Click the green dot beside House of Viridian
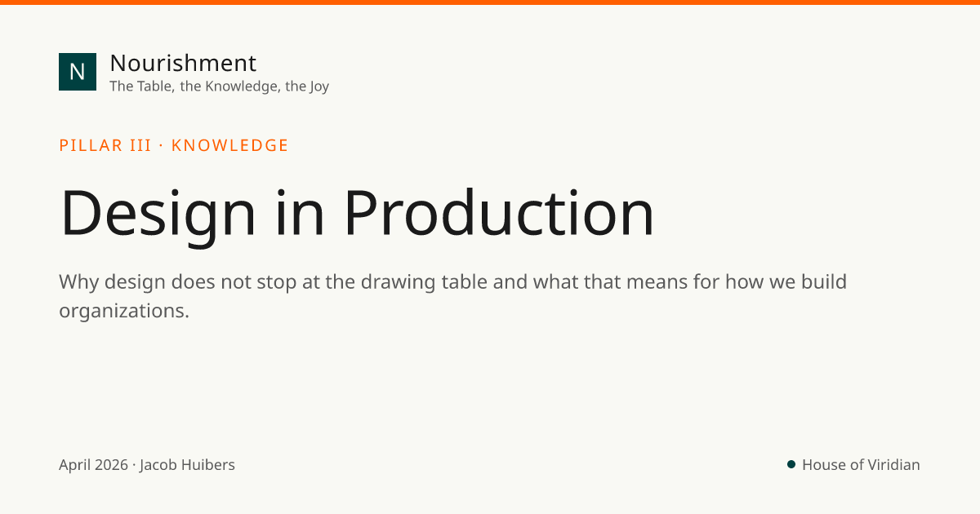The height and width of the screenshot is (514, 980). click(791, 464)
